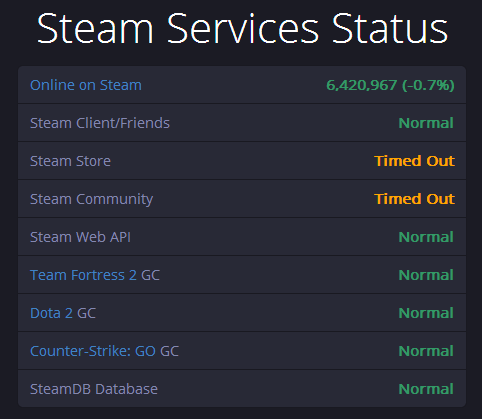Click Counter-Strike: GO GC Normal status

426,351
